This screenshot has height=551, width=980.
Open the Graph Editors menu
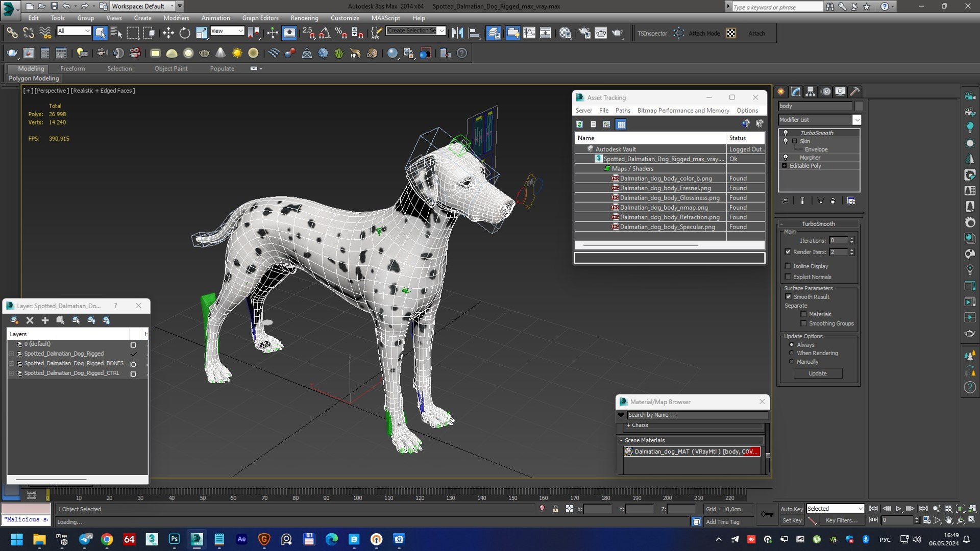tap(260, 18)
